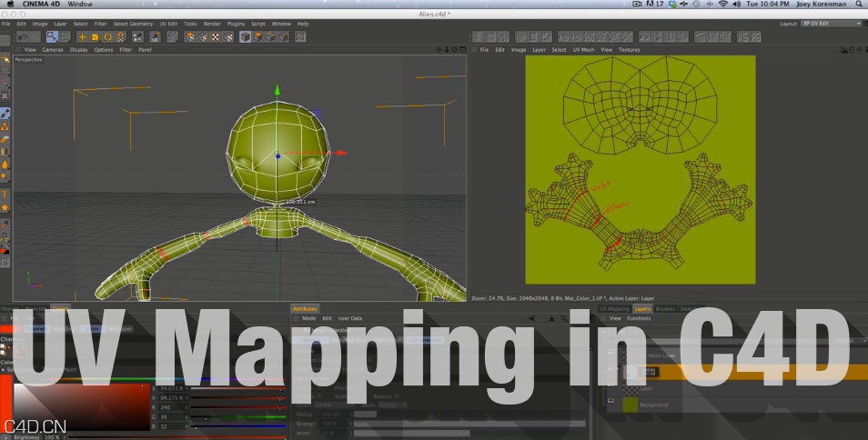Toggle Mesh Layer visibility eye
This screenshot has height=440, width=868.
coord(611,352)
